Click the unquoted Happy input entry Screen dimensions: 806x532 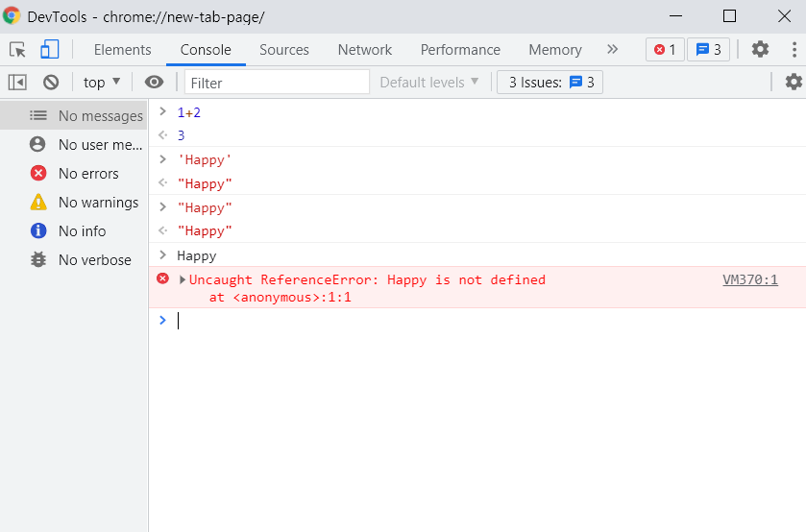pyautogui.click(x=196, y=256)
